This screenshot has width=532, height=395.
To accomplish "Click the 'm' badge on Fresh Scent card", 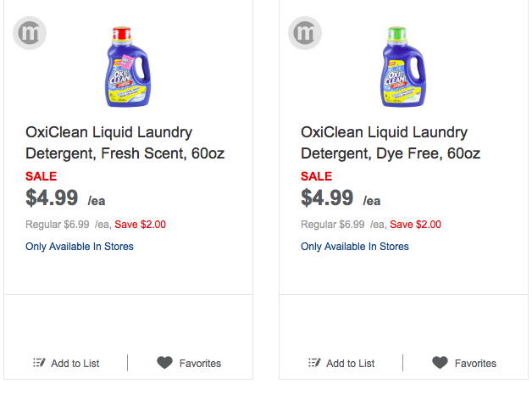I will 30,33.
